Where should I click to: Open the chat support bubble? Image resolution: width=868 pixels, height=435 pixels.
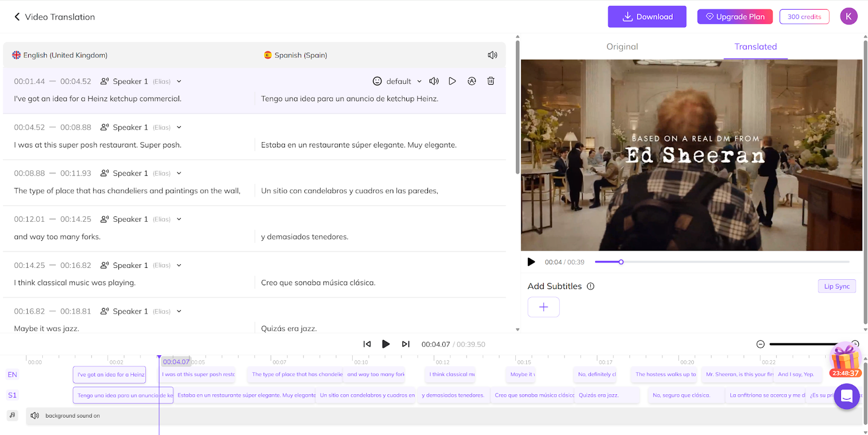846,396
